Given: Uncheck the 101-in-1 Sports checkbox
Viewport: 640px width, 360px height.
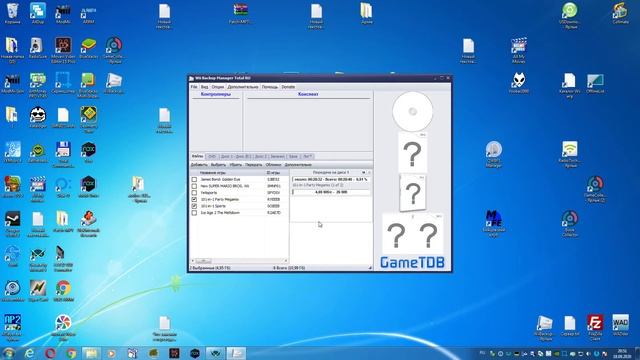Looking at the screenshot, I should 194,206.
